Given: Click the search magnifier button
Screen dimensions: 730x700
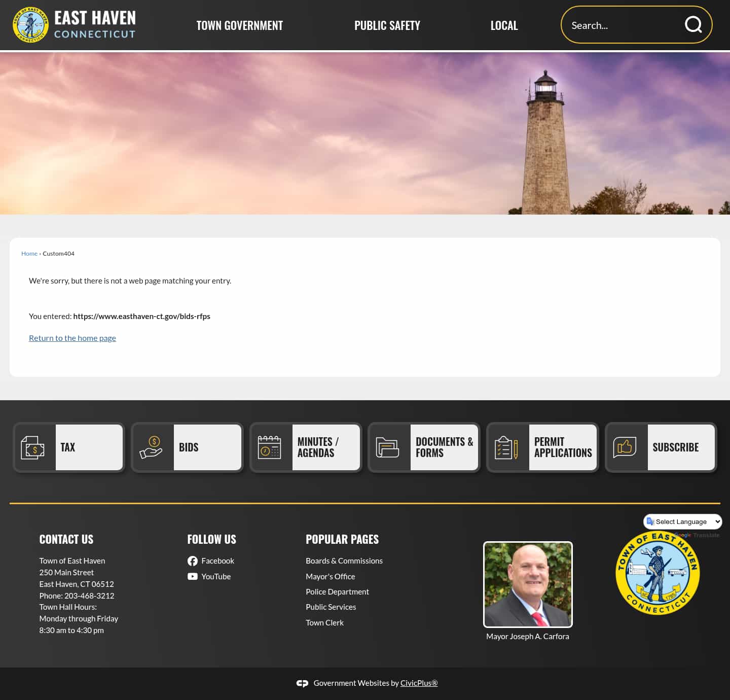Looking at the screenshot, I should [x=693, y=24].
